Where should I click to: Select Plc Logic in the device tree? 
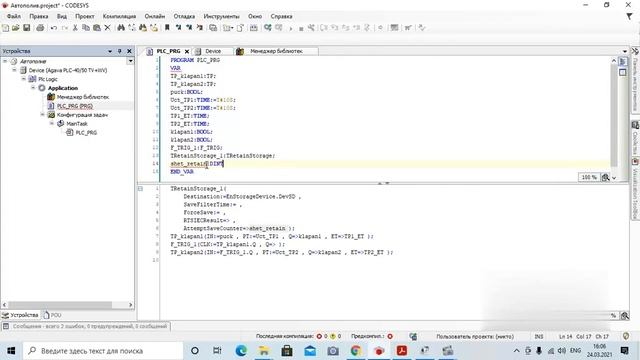point(48,79)
